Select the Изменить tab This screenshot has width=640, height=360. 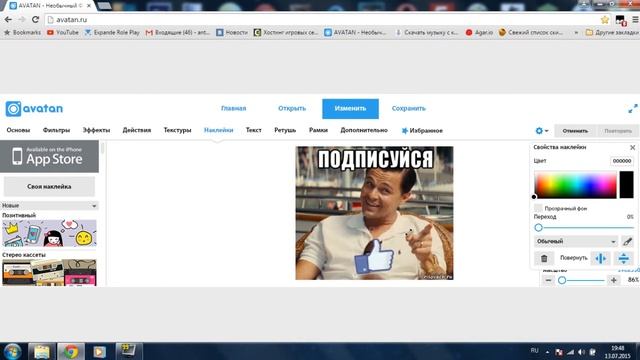coord(350,109)
